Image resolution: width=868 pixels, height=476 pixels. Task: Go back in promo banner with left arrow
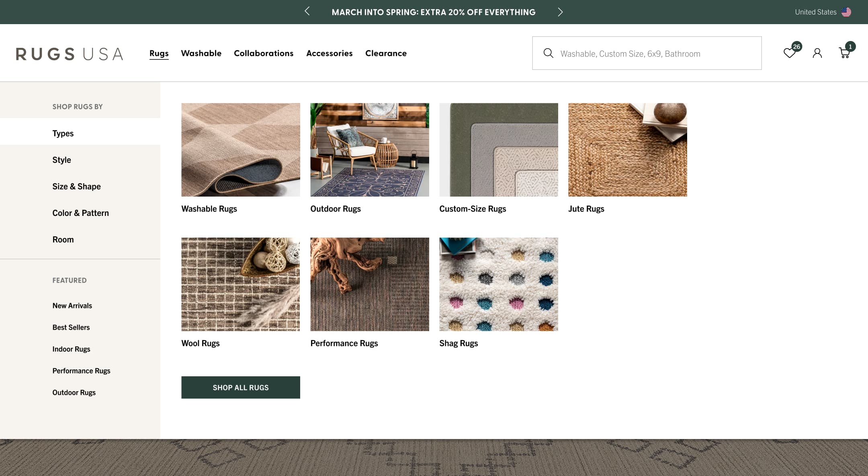pyautogui.click(x=307, y=12)
